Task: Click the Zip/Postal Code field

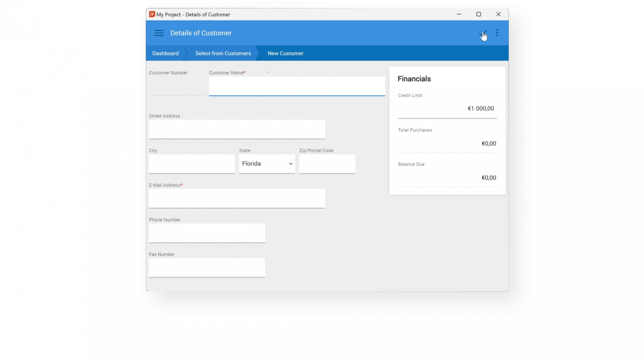Action: click(327, 164)
